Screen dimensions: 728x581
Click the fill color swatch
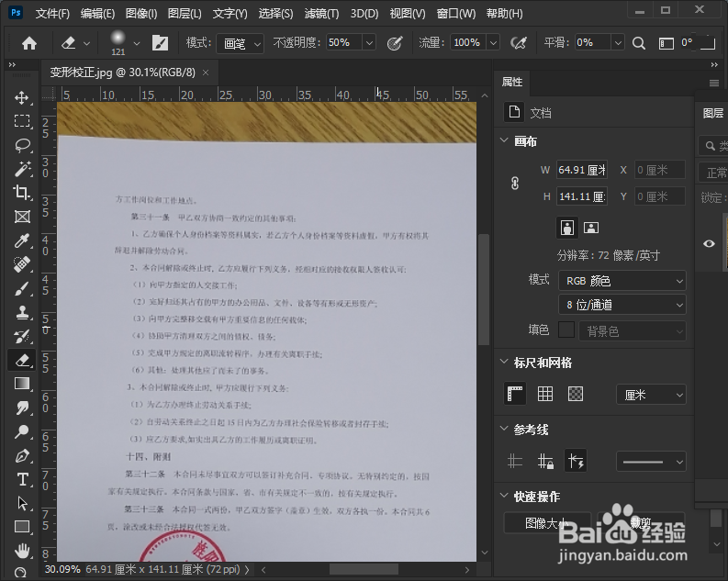(566, 330)
